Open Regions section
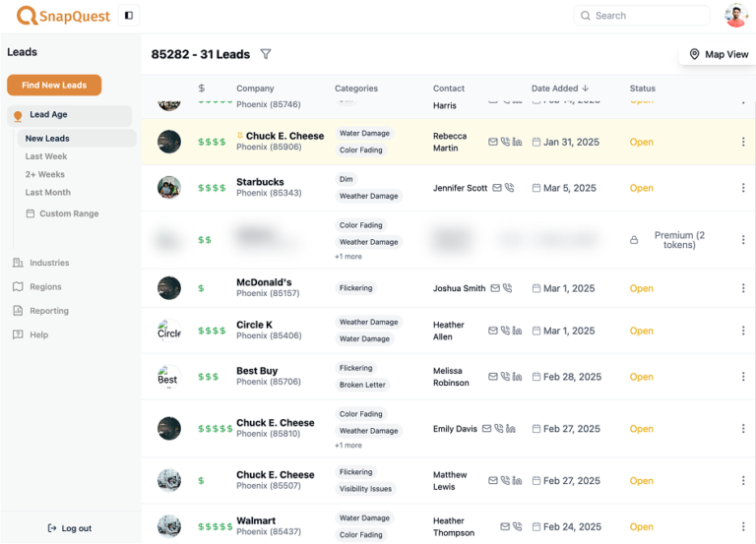 point(37,286)
